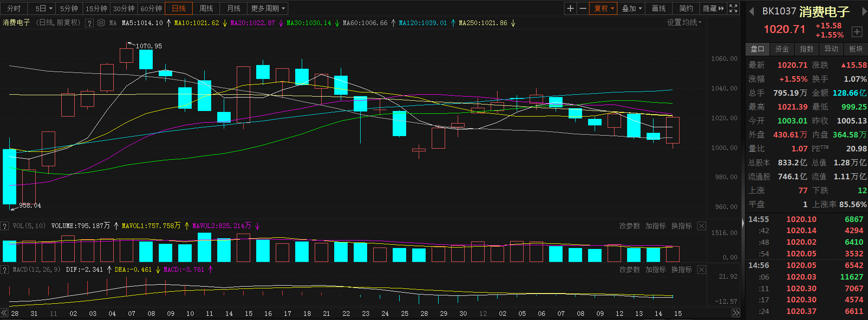Hide side panel via 隐藏 button
Image resolution: width=868 pixels, height=320 pixels.
click(x=713, y=8)
